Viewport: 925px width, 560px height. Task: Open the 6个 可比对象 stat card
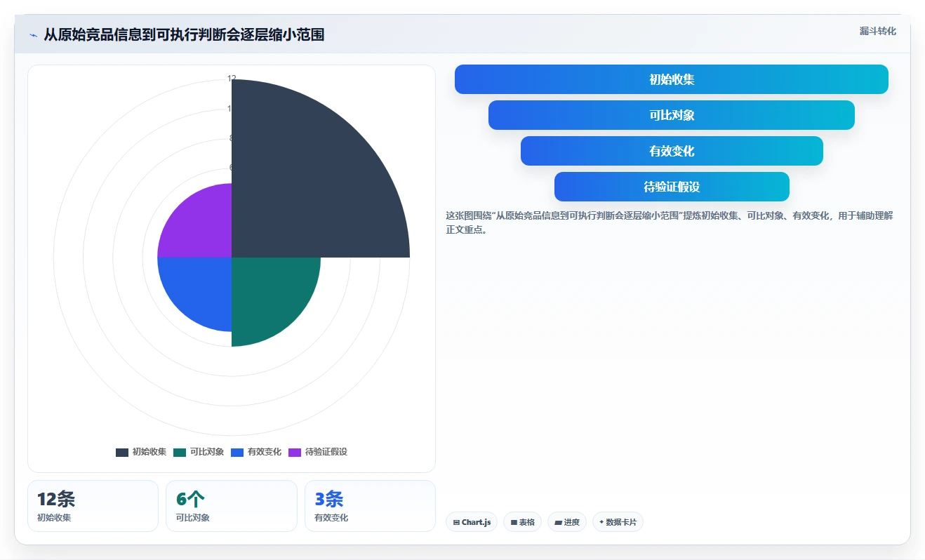[x=232, y=506]
